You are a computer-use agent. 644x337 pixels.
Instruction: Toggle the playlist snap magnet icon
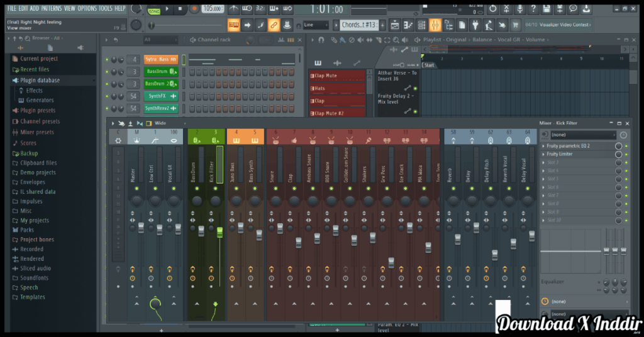(321, 40)
